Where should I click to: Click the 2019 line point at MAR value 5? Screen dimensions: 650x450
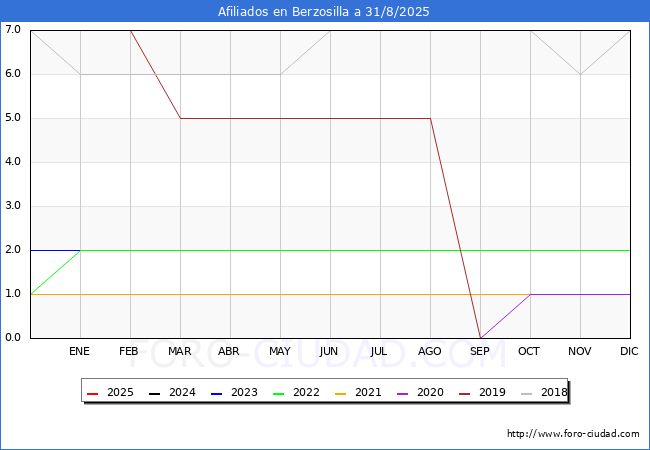click(180, 119)
